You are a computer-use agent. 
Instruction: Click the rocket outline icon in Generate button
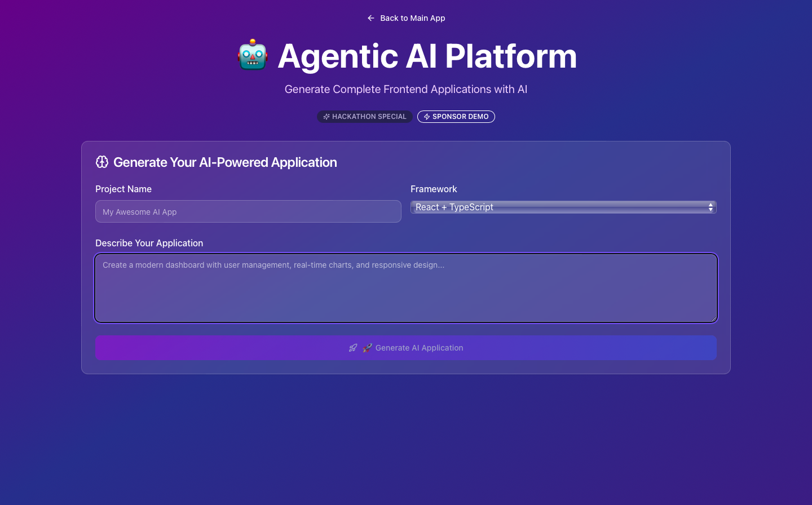[x=353, y=348]
